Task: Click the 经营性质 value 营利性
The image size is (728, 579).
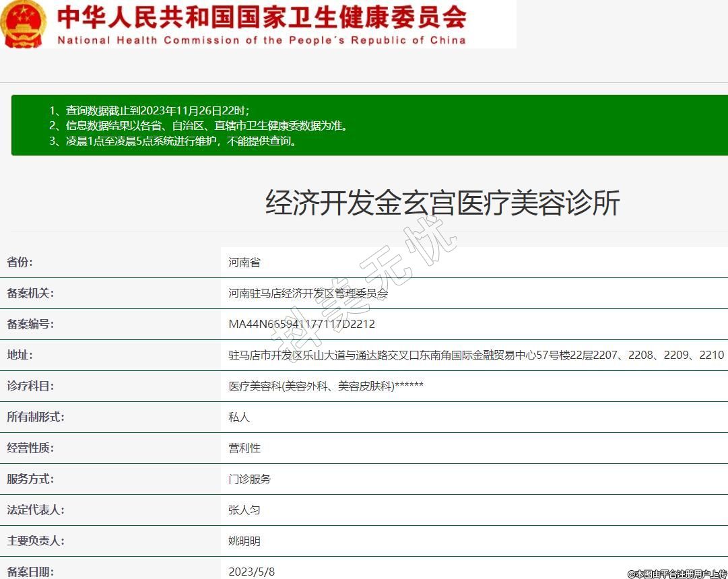Action: (244, 448)
